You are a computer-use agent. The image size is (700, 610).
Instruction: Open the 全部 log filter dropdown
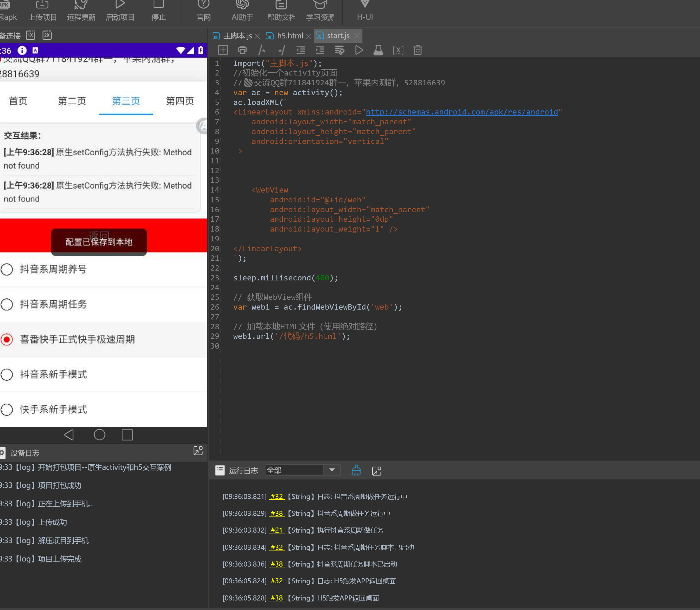point(332,470)
